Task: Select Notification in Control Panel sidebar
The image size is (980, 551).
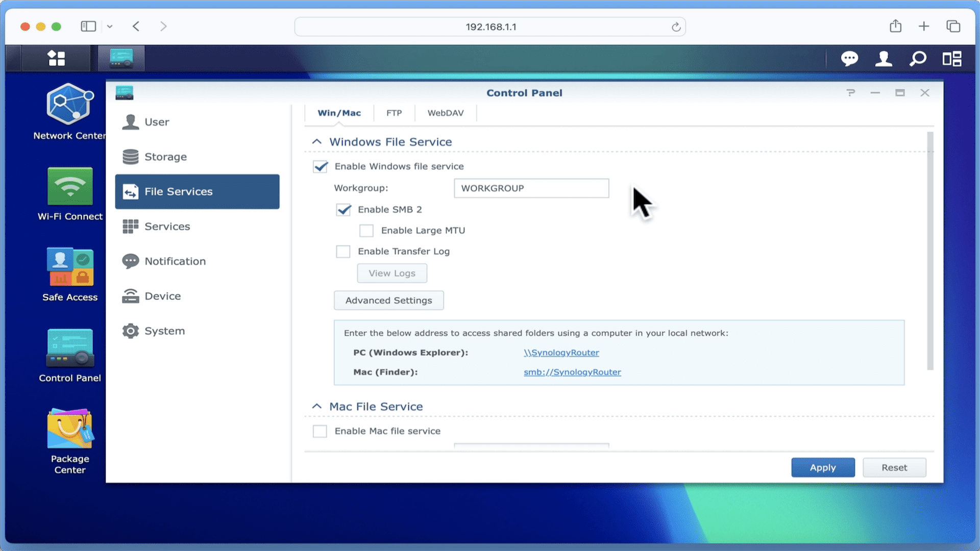Action: (x=198, y=261)
